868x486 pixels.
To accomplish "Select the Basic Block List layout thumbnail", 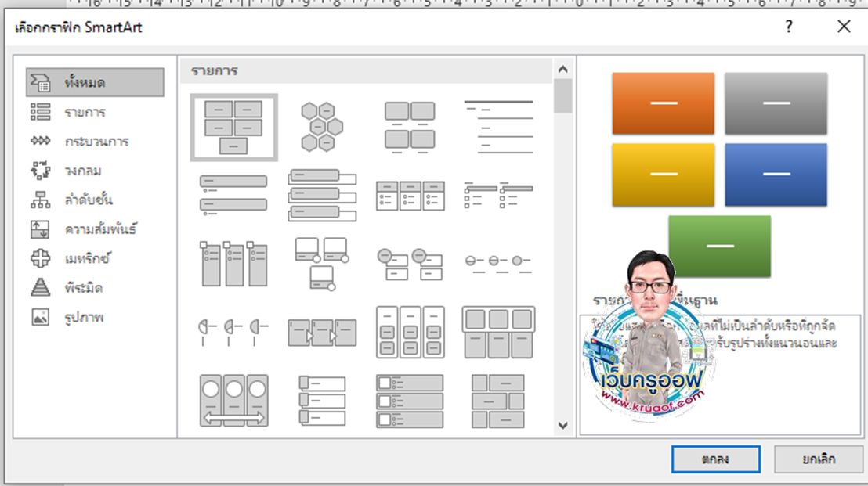I will tap(233, 127).
